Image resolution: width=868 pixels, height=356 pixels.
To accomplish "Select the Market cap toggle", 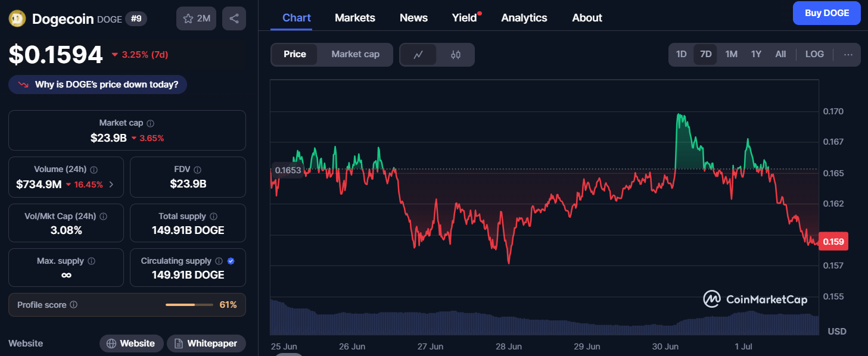I will pos(355,54).
